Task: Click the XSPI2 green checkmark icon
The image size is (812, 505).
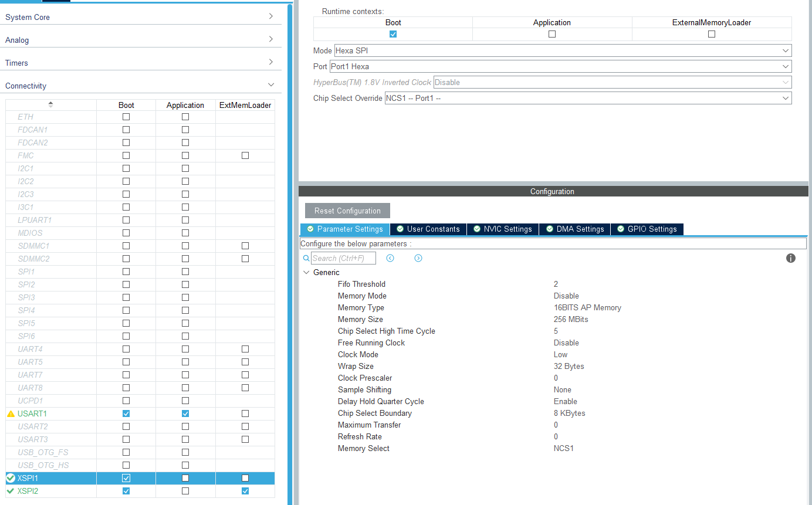Action: (x=11, y=491)
